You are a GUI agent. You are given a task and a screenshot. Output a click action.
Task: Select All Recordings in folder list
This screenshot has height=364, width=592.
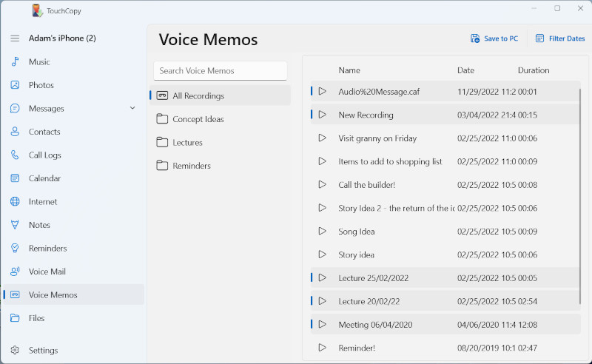(x=198, y=96)
